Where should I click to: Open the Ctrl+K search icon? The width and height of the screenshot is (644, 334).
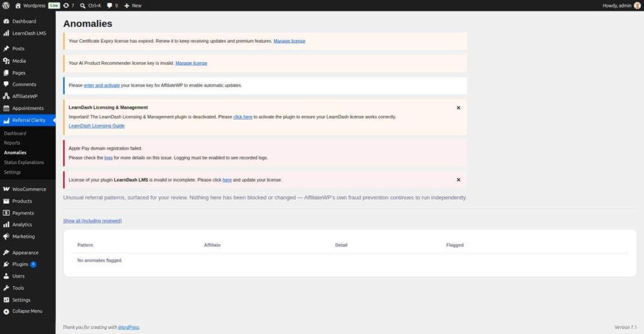click(82, 6)
